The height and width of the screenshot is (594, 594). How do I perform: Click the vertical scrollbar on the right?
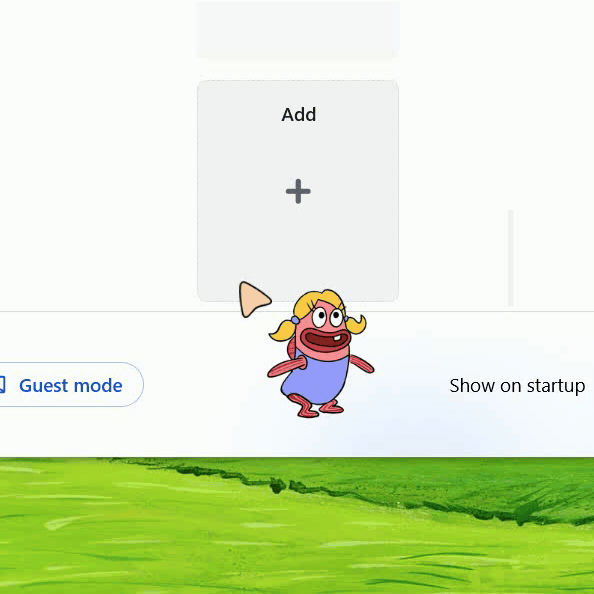[510, 258]
